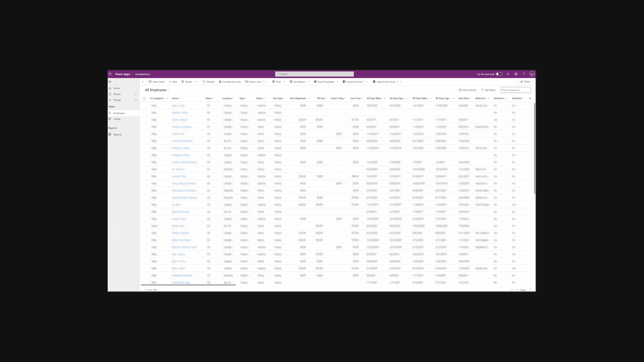Screen dimensions: 644x362
Task: Select all rows with header circle checkbox
Action: tap(145, 99)
